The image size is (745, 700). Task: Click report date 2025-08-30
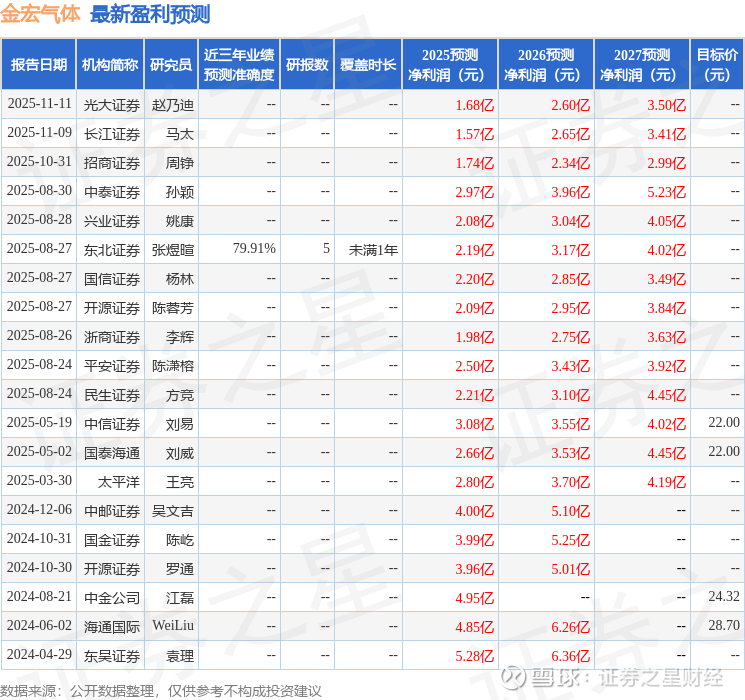pyautogui.click(x=39, y=191)
